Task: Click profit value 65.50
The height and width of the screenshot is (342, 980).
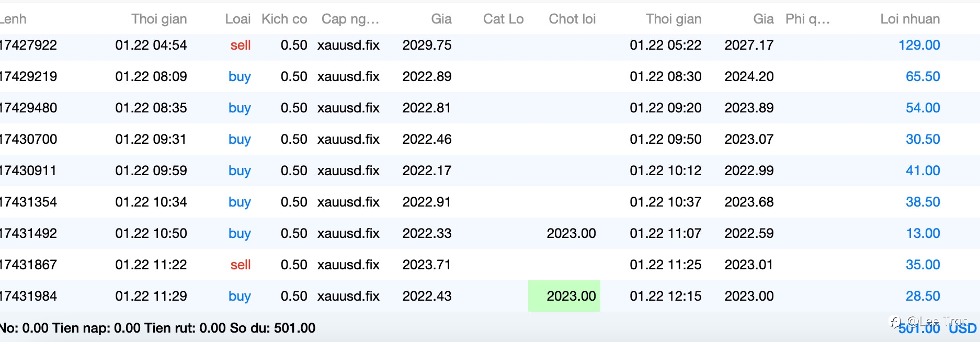Action: click(922, 76)
